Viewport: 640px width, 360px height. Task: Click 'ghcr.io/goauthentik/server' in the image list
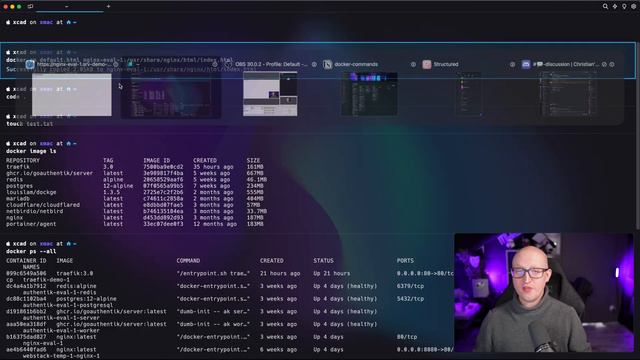(x=49, y=173)
